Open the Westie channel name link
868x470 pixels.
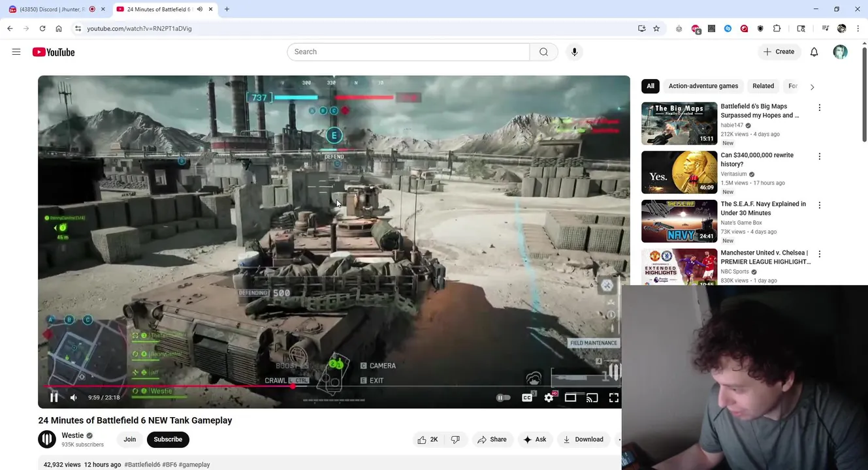pos(72,435)
